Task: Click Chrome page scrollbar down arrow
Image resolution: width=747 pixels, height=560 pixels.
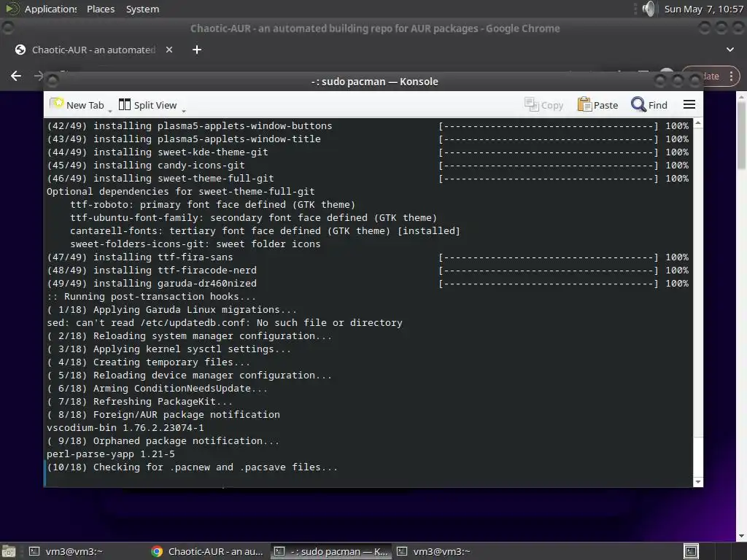Action: click(742, 536)
